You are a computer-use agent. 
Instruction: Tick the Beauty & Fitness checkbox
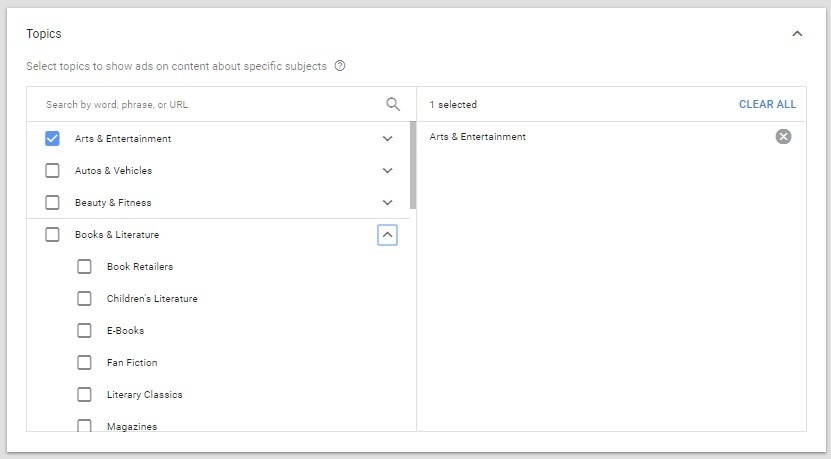[x=52, y=202]
